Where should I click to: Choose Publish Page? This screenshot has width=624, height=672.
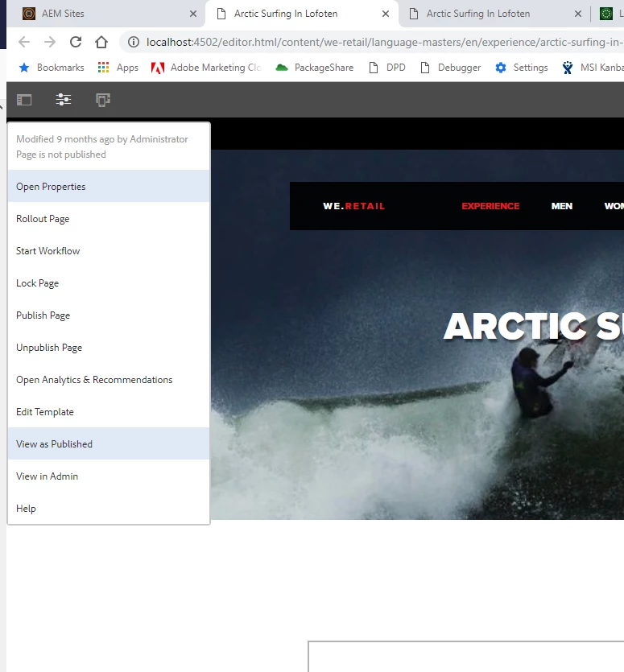click(109, 315)
